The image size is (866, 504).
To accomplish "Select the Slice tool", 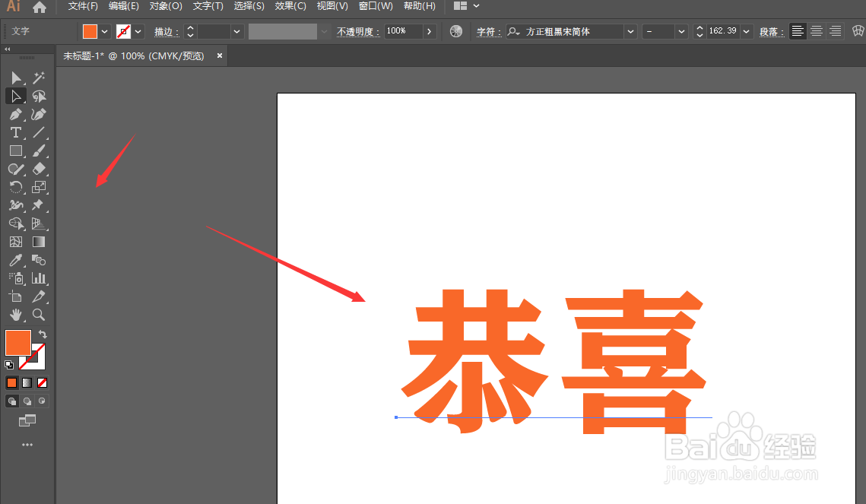I will click(39, 296).
